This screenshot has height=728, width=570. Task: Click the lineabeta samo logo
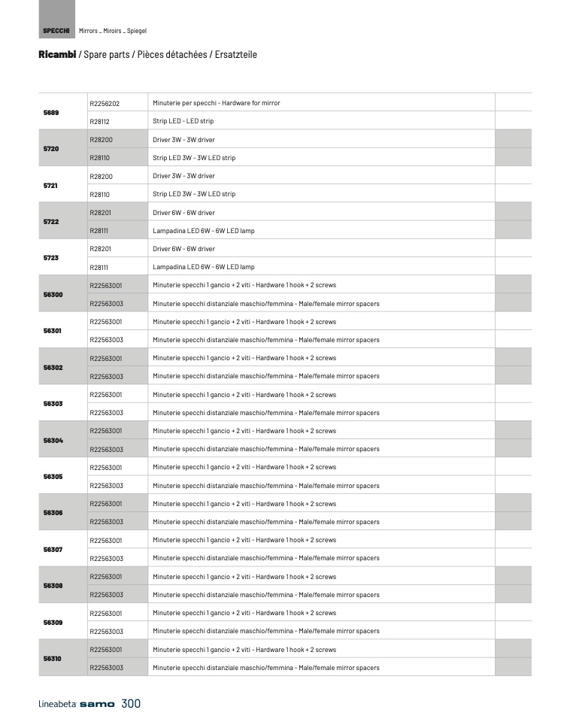pos(77,705)
